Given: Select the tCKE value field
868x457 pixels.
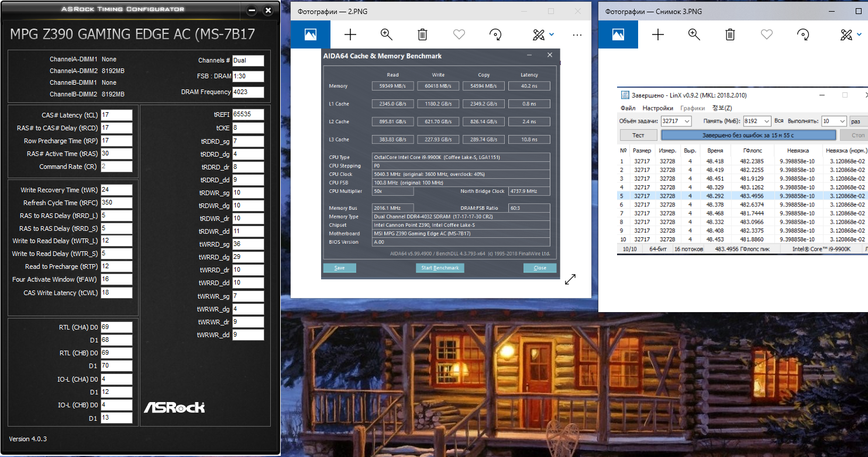Looking at the screenshot, I should [248, 128].
